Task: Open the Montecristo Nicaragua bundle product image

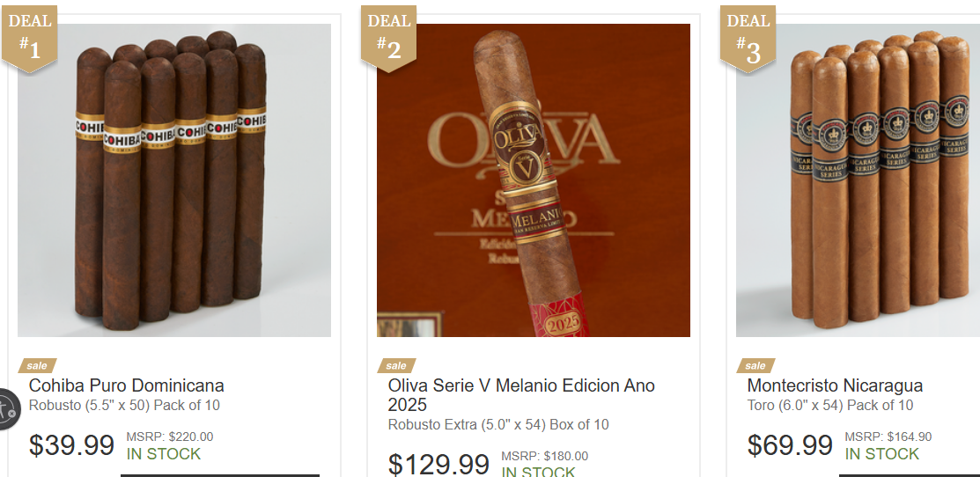Action: (858, 180)
